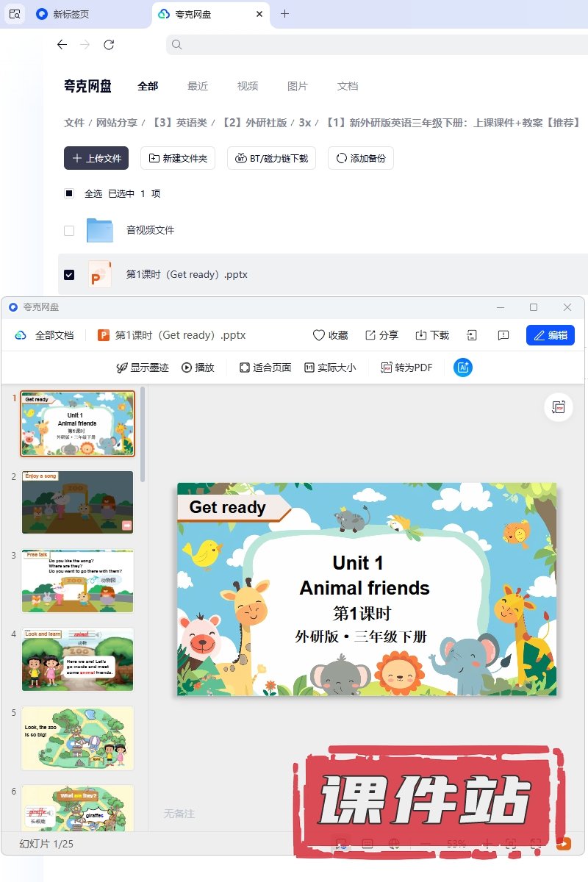Toggle the 全选 select all checkbox
This screenshot has height=882, width=588.
pyautogui.click(x=69, y=194)
